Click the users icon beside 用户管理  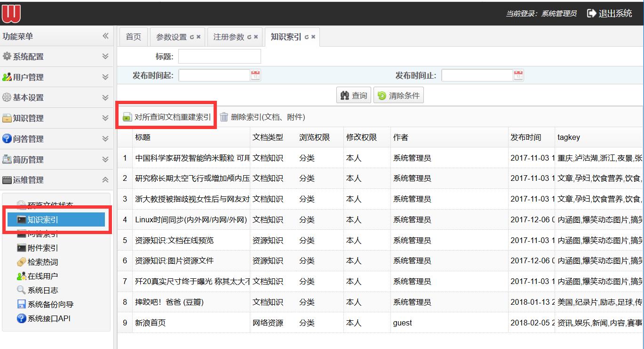7,77
